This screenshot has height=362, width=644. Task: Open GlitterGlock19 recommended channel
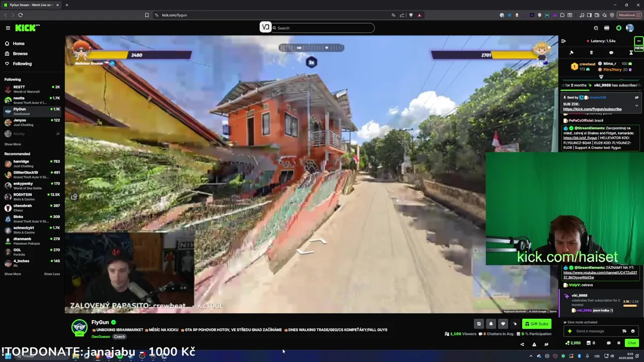pos(32,174)
